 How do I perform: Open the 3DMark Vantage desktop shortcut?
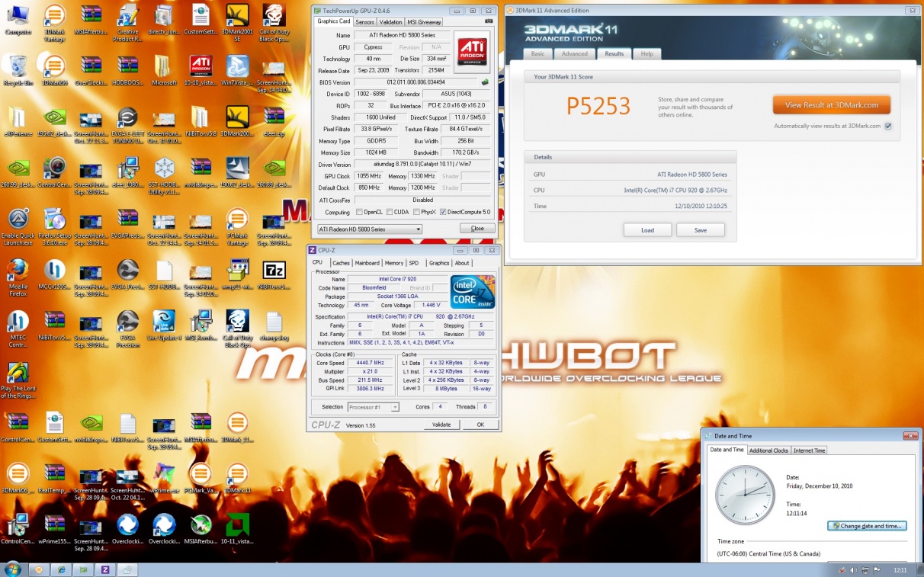coord(54,18)
